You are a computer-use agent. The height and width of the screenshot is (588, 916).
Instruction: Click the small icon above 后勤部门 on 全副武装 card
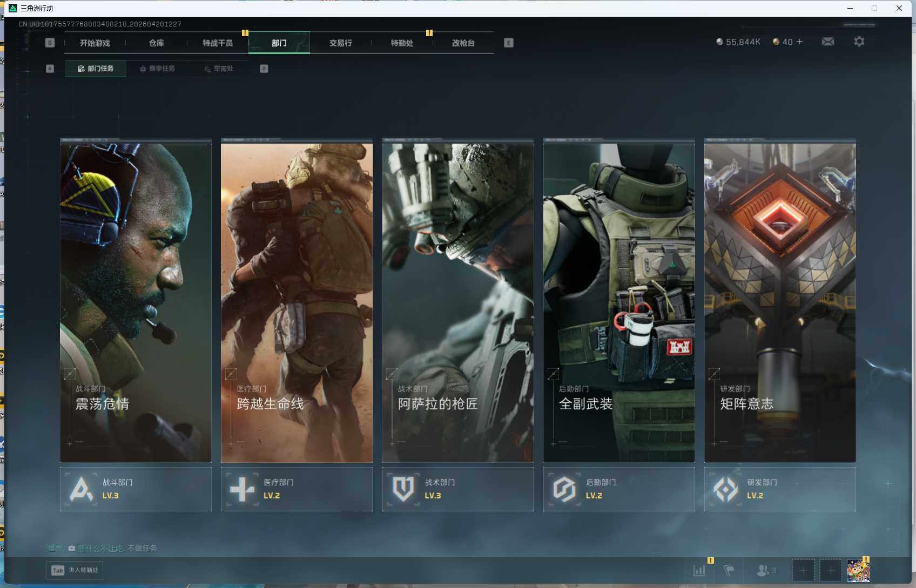coord(553,374)
